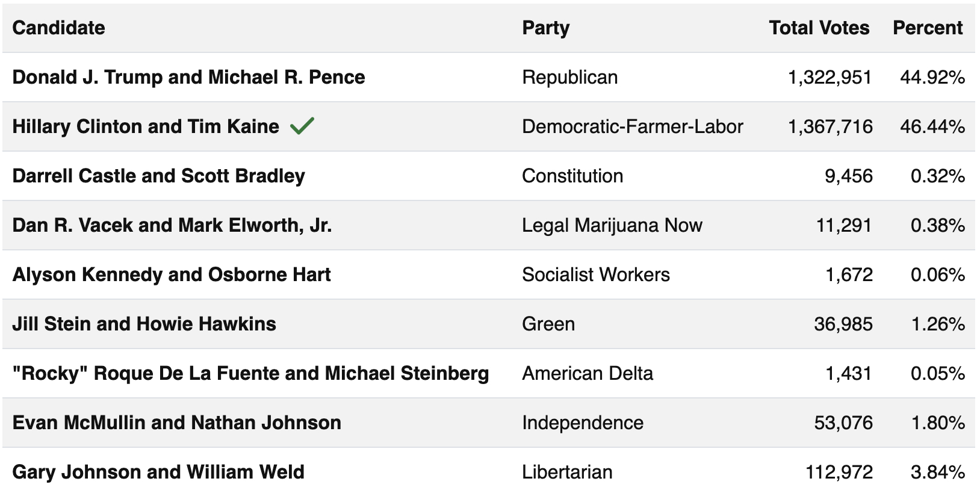Select Rocky Roque De La Fuente candidate name
This screenshot has height=496, width=980.
[250, 373]
